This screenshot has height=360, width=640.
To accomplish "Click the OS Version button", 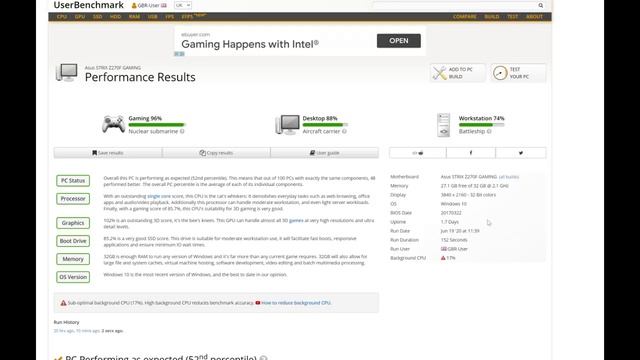I will 73,277.
